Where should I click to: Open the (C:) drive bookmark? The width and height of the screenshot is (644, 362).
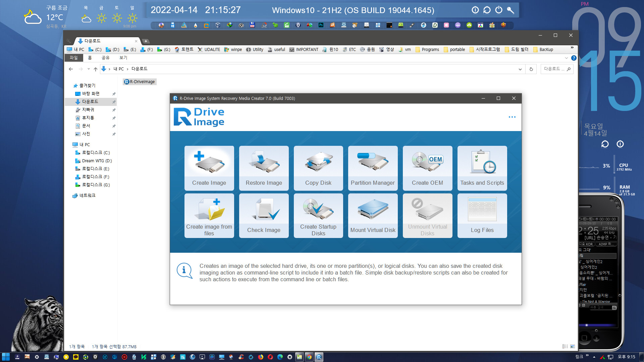click(x=95, y=50)
